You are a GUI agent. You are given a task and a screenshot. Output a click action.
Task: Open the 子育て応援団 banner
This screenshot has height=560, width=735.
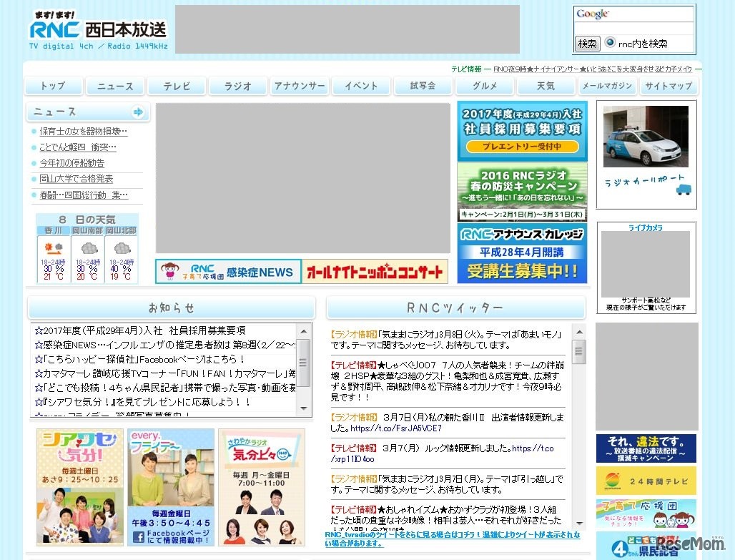pos(646,514)
